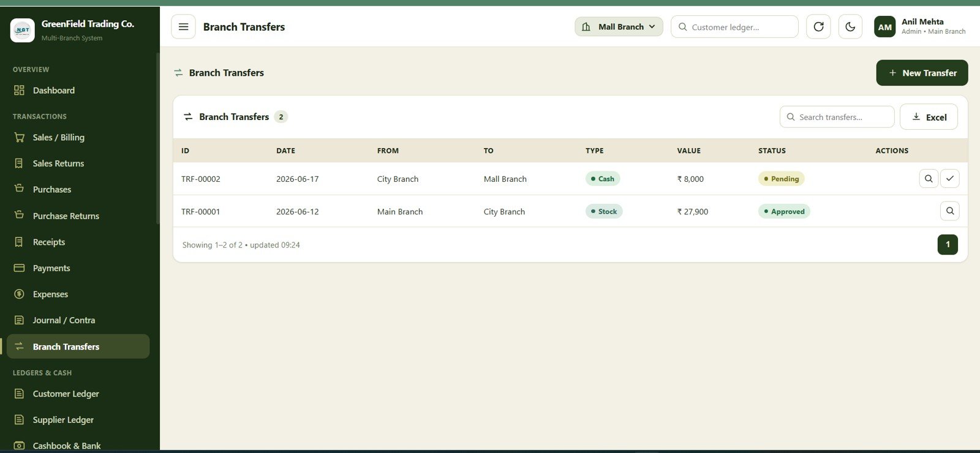Click the Receipts document icon
This screenshot has height=453, width=980.
[x=19, y=242]
